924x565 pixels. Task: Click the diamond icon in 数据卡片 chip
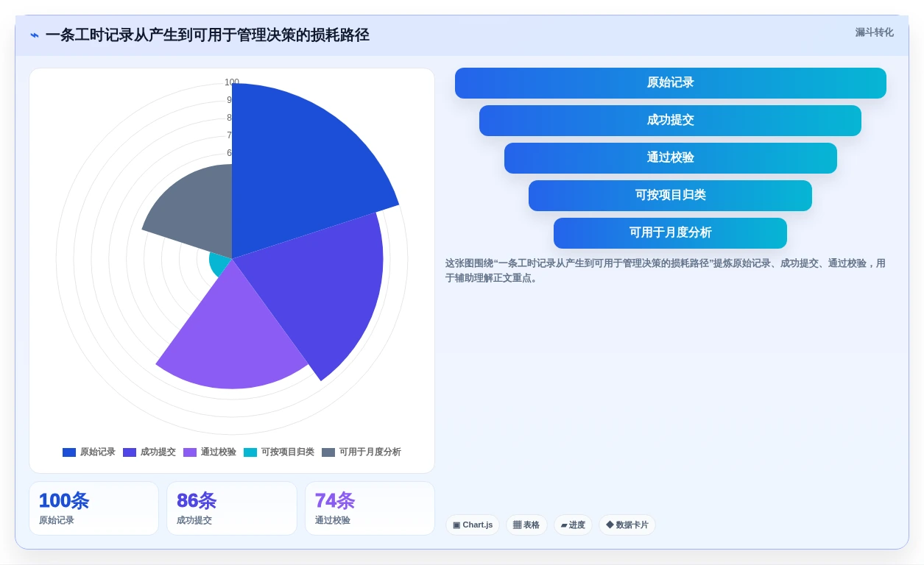pos(610,525)
